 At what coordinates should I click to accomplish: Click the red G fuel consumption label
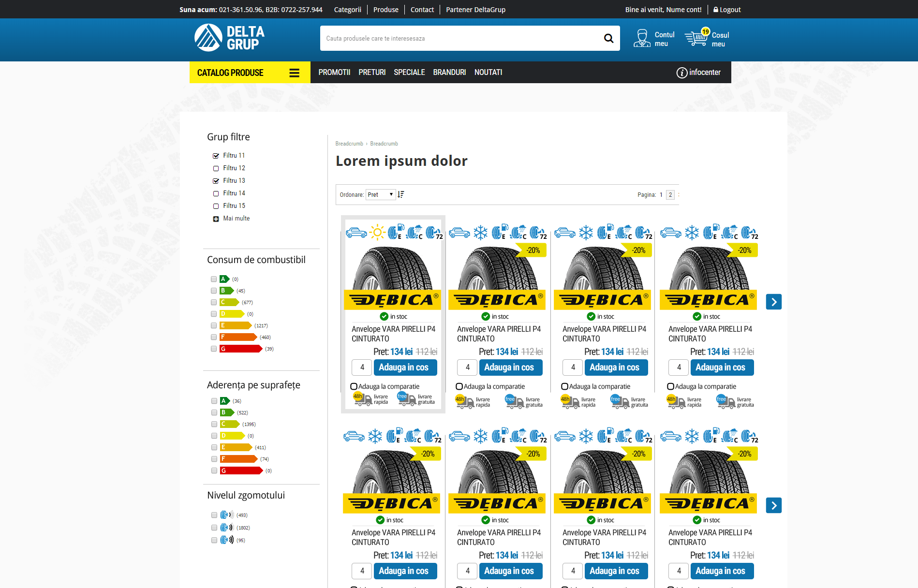(x=241, y=349)
